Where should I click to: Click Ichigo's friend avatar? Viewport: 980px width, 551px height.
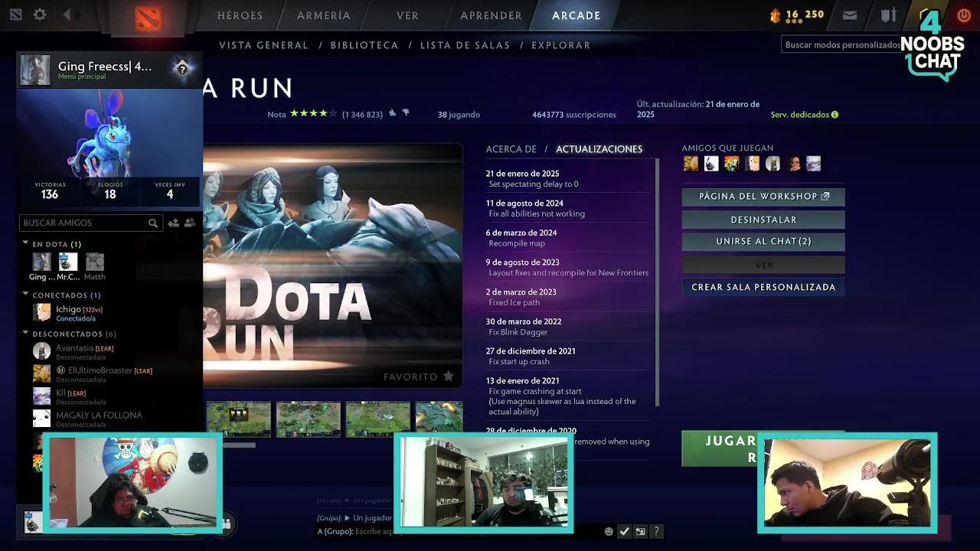[42, 312]
